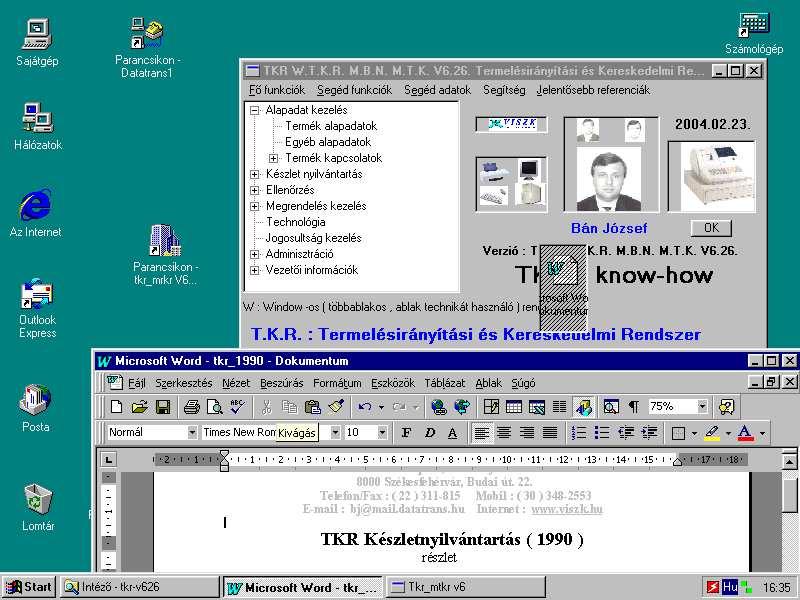The height and width of the screenshot is (600, 800).
Task: Run the ABC spelling check icon
Action: point(237,407)
